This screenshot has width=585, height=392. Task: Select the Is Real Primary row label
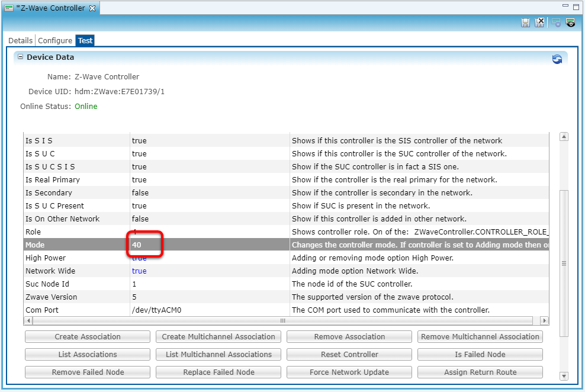tap(53, 180)
